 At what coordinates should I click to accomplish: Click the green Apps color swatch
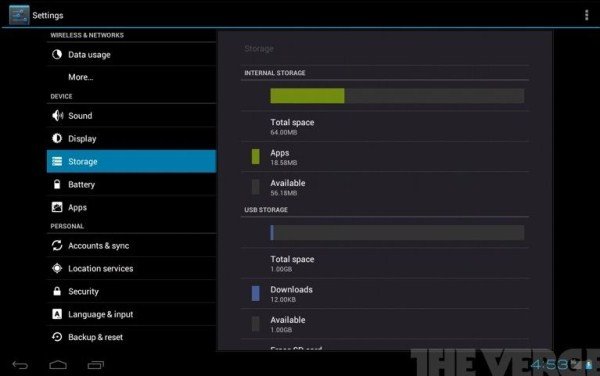tap(256, 156)
